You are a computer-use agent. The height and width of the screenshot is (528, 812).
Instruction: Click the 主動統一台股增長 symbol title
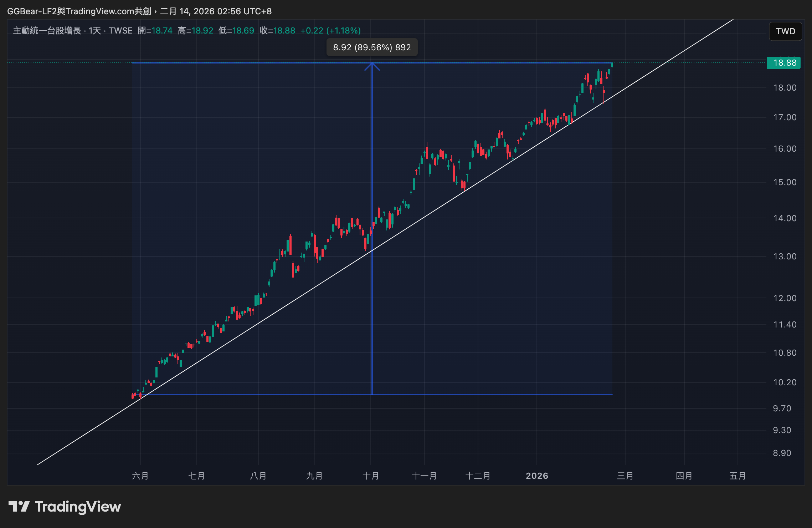click(47, 31)
